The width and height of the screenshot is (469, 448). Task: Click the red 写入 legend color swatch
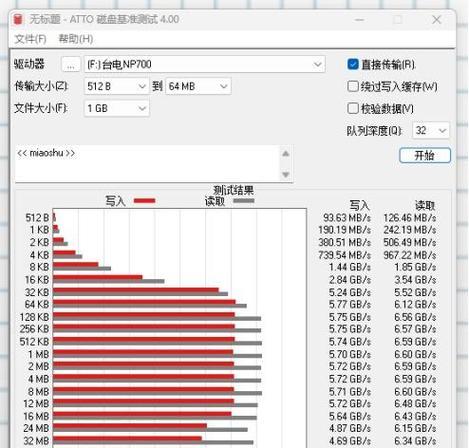point(144,201)
